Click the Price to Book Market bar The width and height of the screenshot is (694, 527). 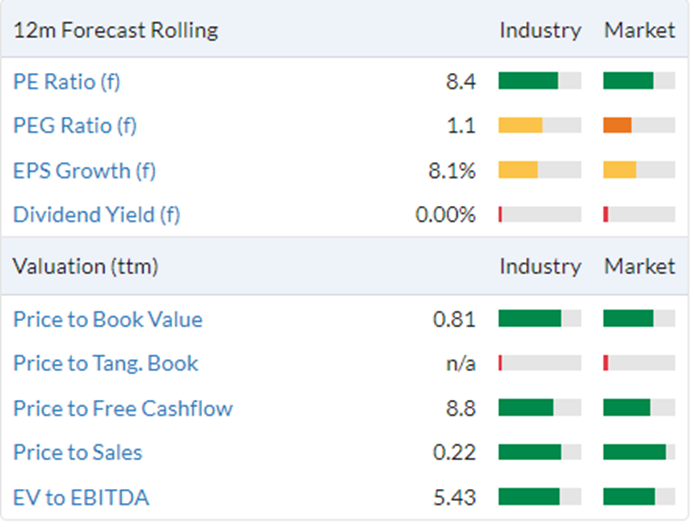(639, 319)
